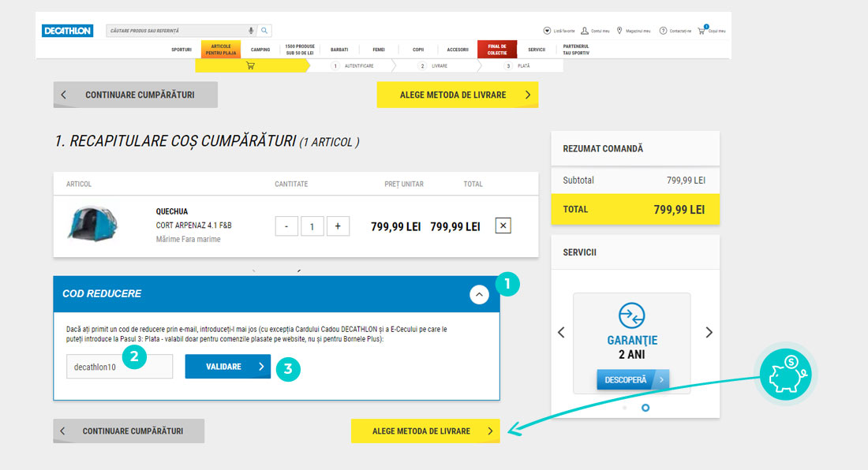
Task: Click the Garanție 2 ani card title
Action: point(632,347)
